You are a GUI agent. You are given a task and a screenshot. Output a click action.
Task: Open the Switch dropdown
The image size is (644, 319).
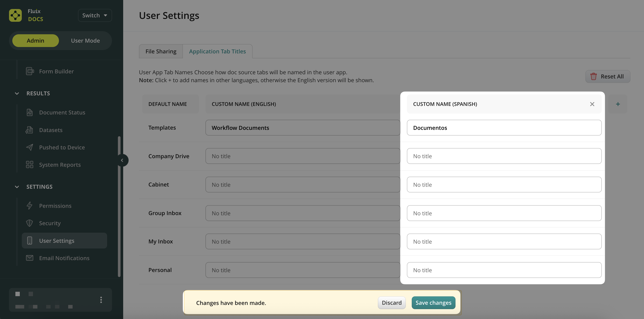point(95,15)
